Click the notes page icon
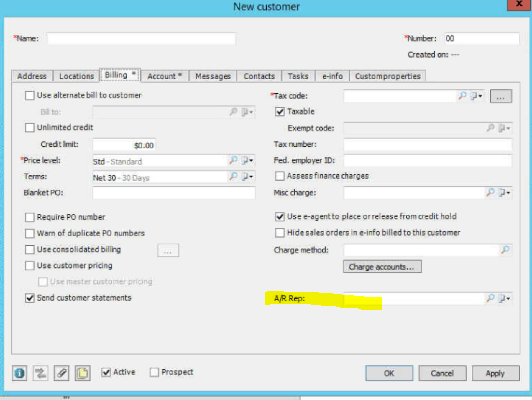532x400 pixels. (x=82, y=373)
